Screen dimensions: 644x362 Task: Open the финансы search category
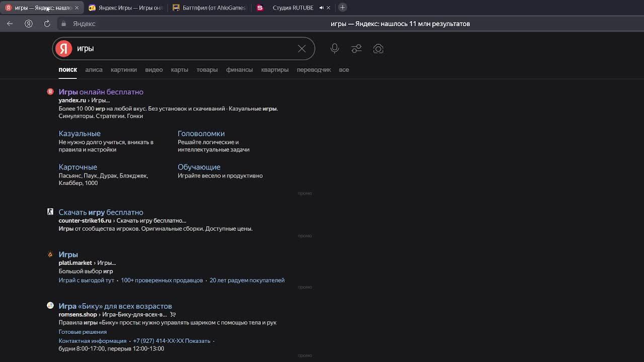tap(239, 70)
